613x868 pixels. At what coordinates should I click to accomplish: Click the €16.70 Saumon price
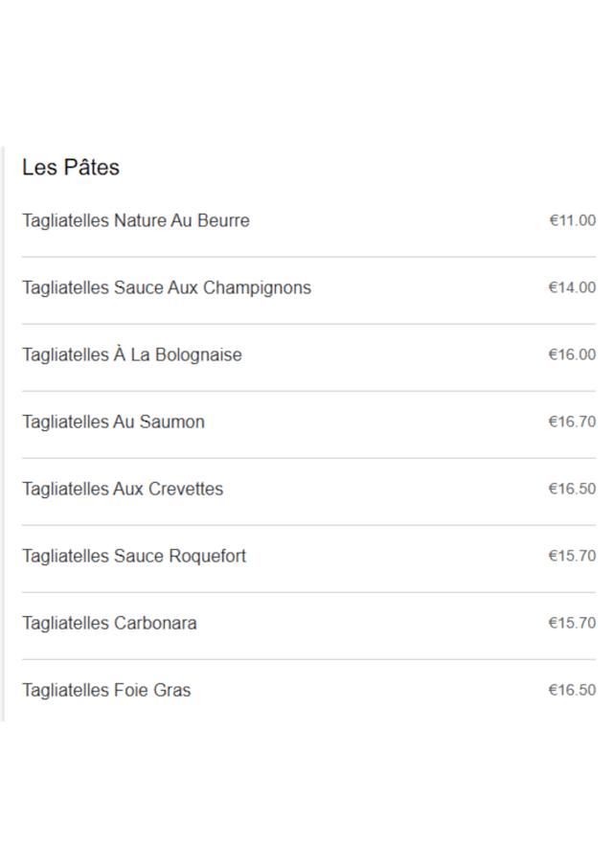click(572, 422)
